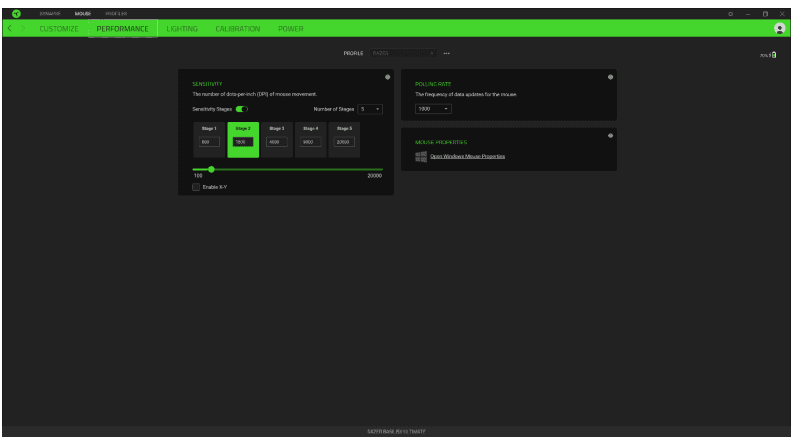Open the Profile selection dropdown
This screenshot has height=448, width=793.
coord(403,53)
